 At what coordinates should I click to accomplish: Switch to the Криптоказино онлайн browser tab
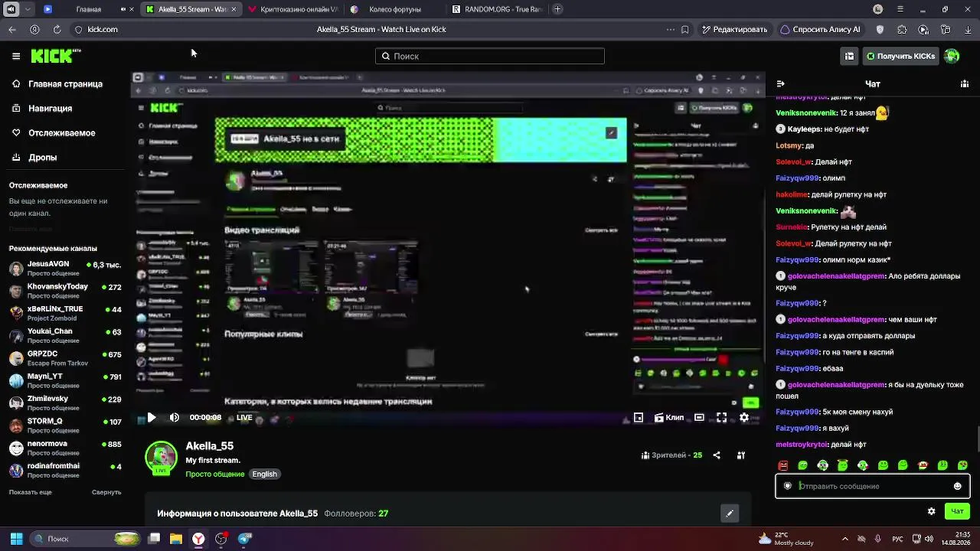(292, 9)
